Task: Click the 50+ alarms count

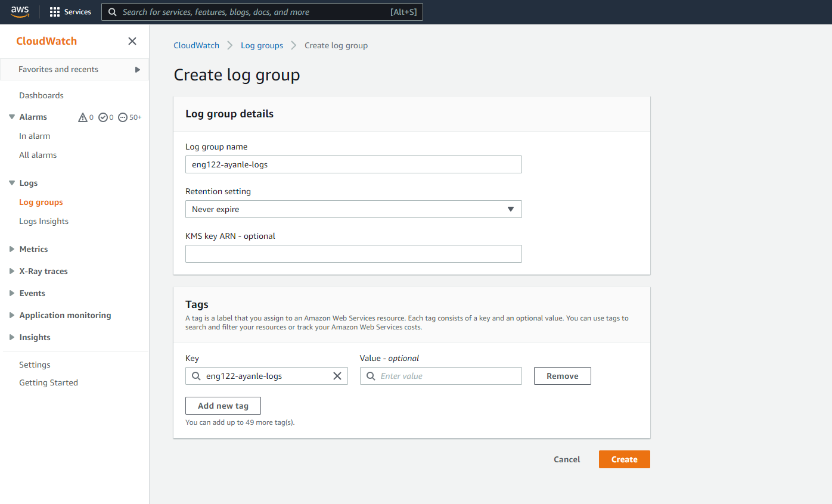Action: (135, 117)
